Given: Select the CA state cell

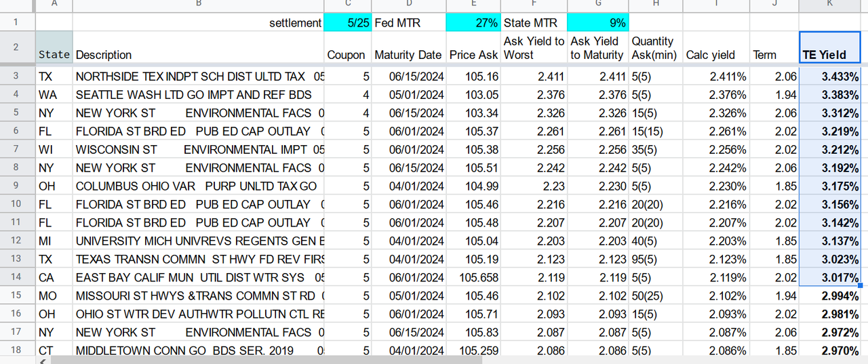Looking at the screenshot, I should [54, 277].
